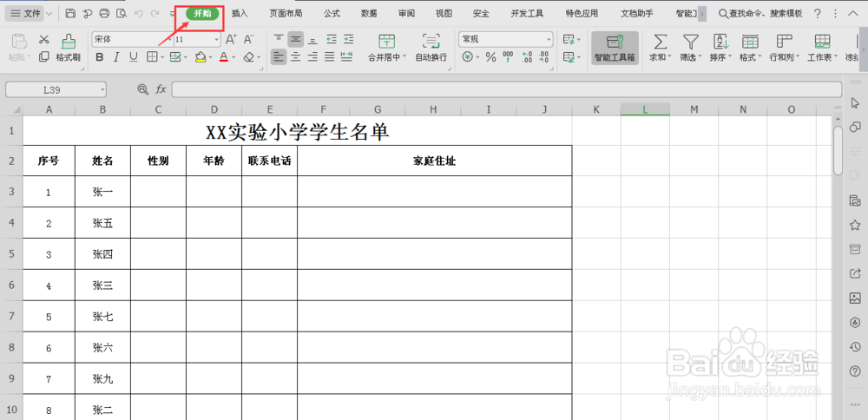Click the 工作表 worksheet button
The height and width of the screenshot is (420, 868).
point(822,47)
